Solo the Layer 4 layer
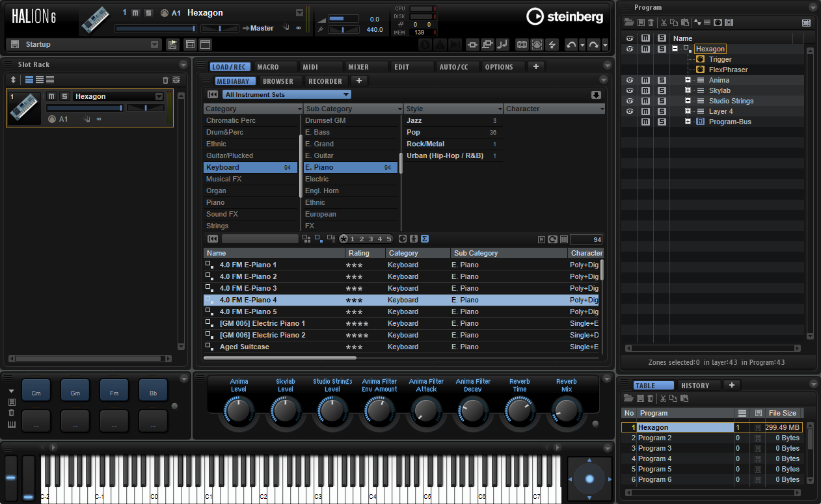The image size is (821, 504). pos(662,111)
